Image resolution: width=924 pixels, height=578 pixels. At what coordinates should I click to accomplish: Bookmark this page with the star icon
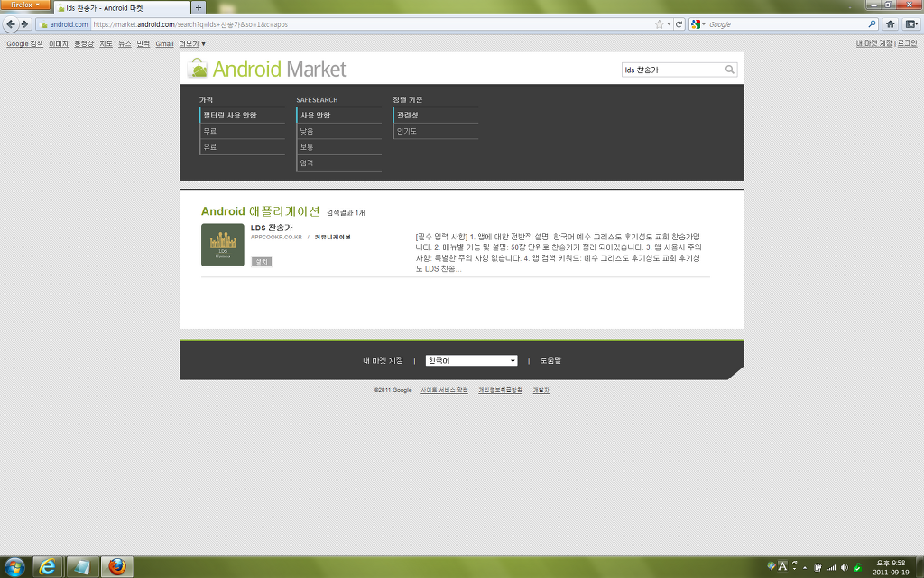pyautogui.click(x=660, y=24)
